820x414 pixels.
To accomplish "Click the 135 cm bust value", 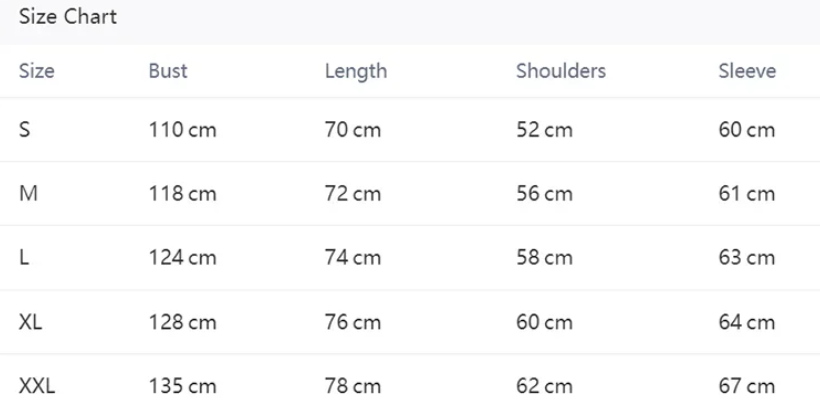I will (x=182, y=386).
